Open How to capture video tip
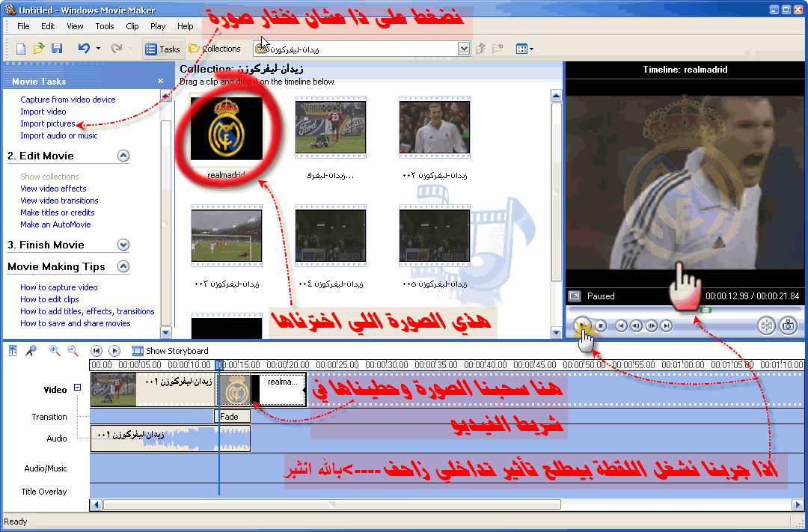The image size is (808, 532). (x=59, y=287)
